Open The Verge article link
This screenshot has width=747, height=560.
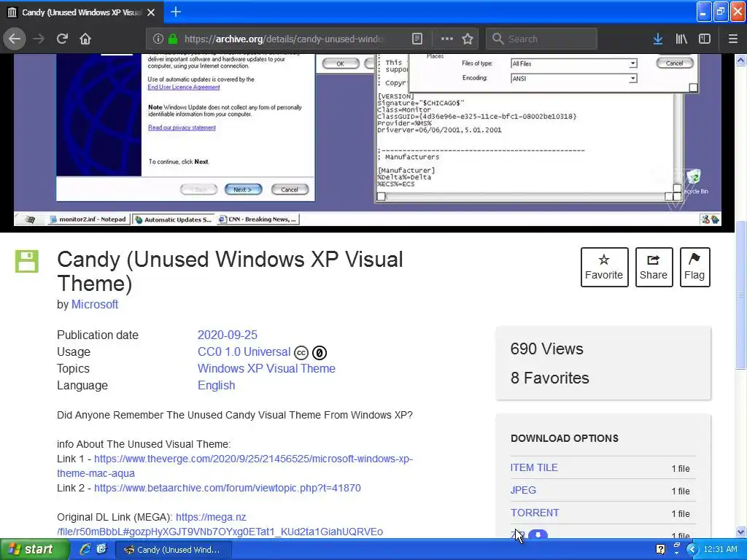click(235, 466)
